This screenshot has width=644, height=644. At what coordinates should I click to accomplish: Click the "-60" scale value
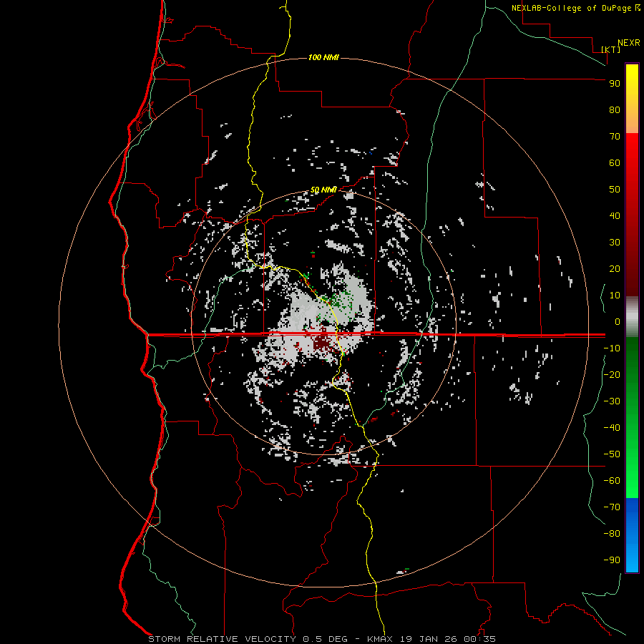tap(612, 481)
